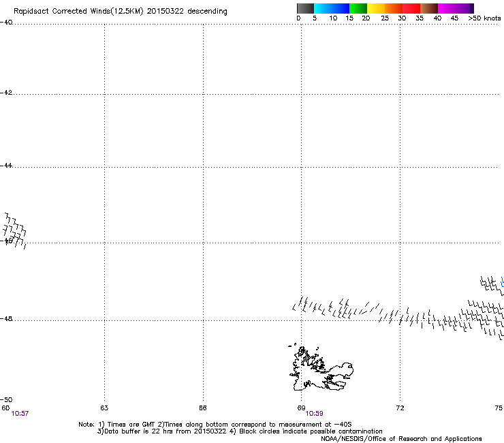Click the purple 10:57 time stamp
Viewport: 504px width, 443px height.
point(20,414)
